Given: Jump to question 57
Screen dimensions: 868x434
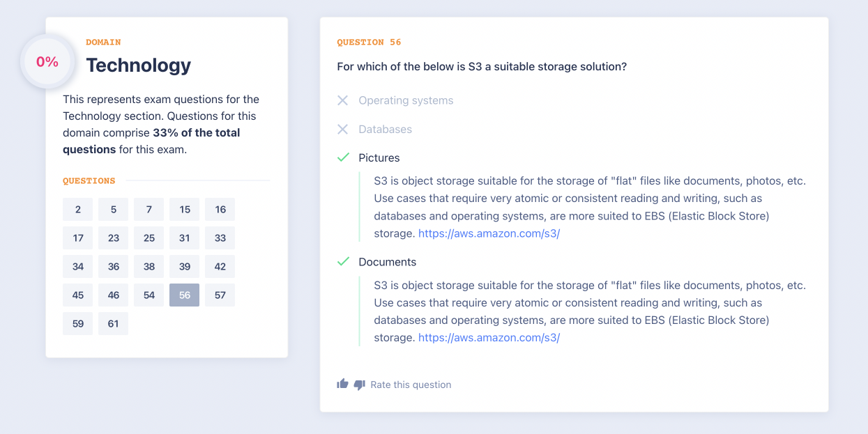Looking at the screenshot, I should click(220, 295).
